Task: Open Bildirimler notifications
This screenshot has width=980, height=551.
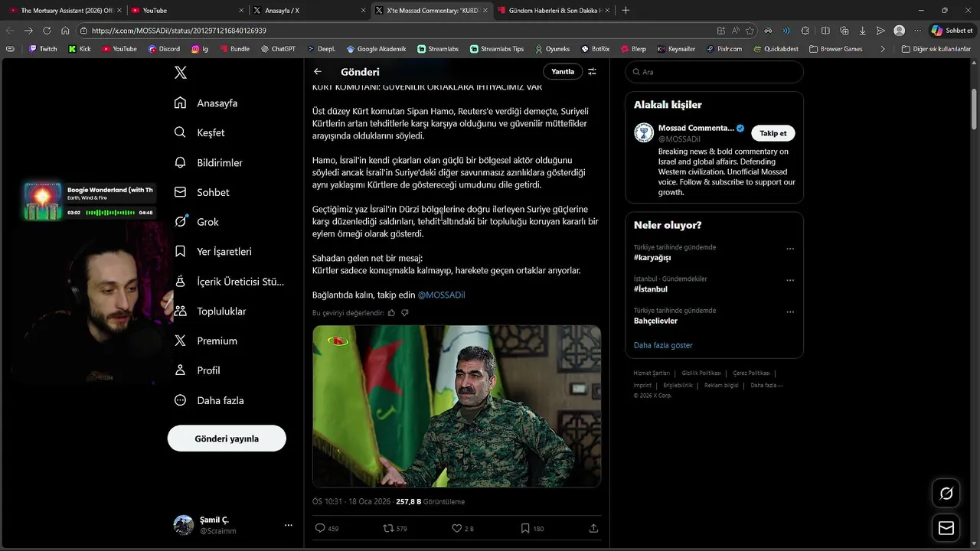Action: pyautogui.click(x=208, y=162)
